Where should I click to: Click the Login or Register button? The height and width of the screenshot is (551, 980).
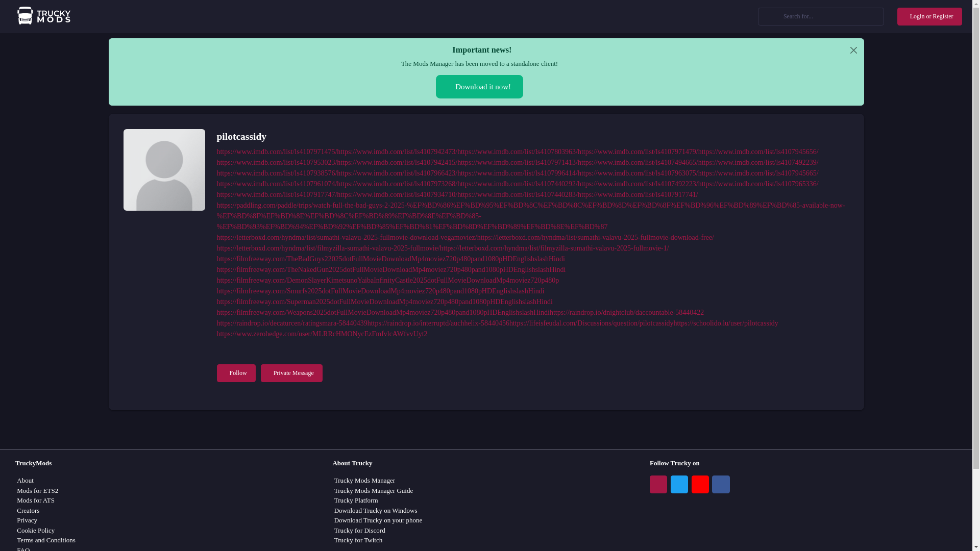tap(929, 16)
